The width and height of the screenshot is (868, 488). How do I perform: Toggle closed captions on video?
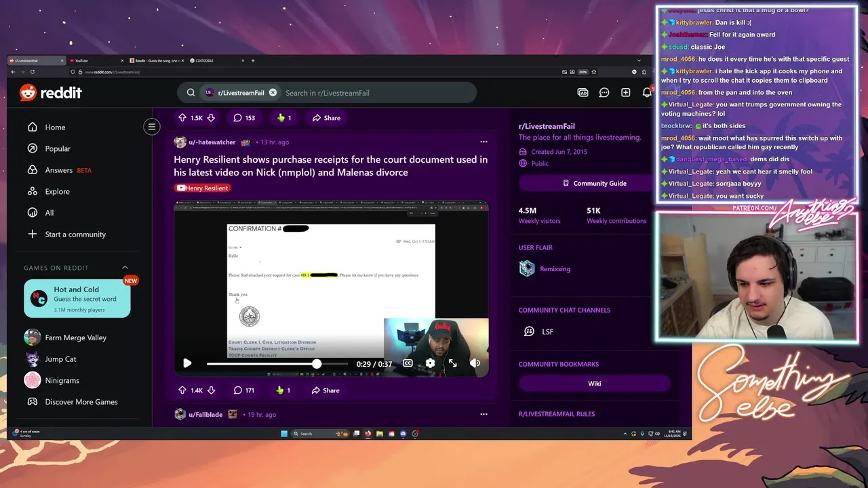pos(408,363)
